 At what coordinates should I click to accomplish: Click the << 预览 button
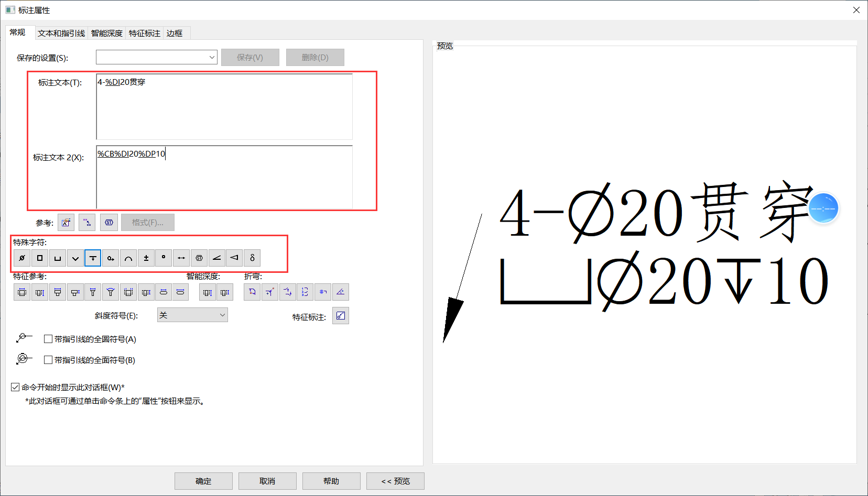coord(395,481)
